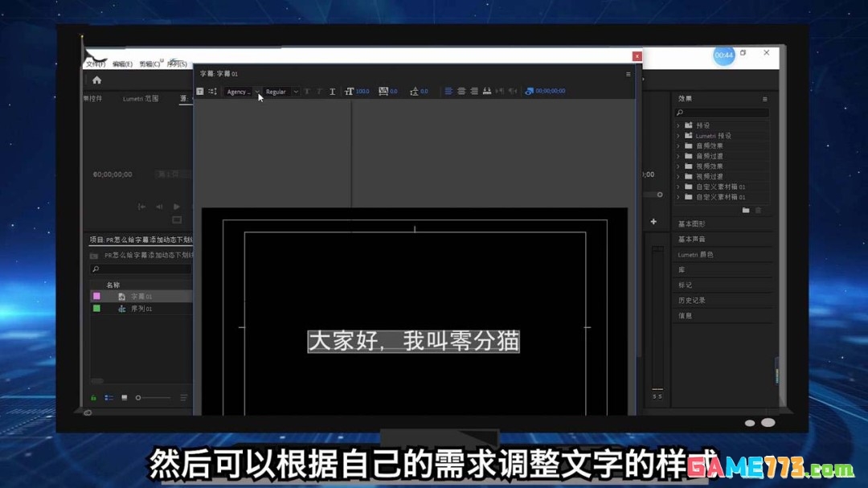This screenshot has width=868, height=488.
Task: Center-align text in the titler toolbar
Action: pyautogui.click(x=461, y=91)
